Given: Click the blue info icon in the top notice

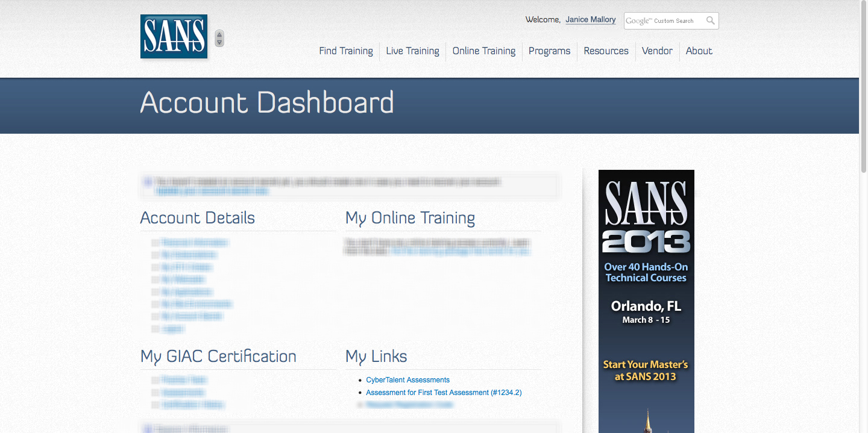Looking at the screenshot, I should 148,181.
